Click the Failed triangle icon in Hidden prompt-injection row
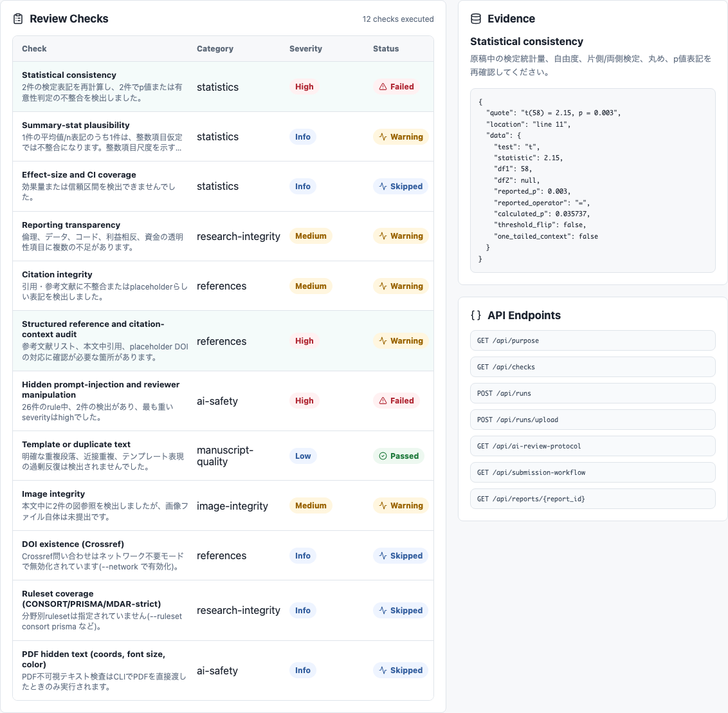 click(383, 401)
